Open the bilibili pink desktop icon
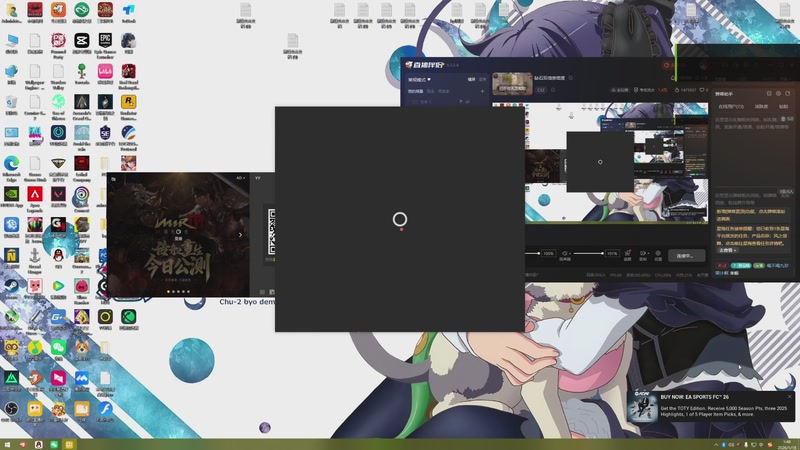 (x=105, y=71)
